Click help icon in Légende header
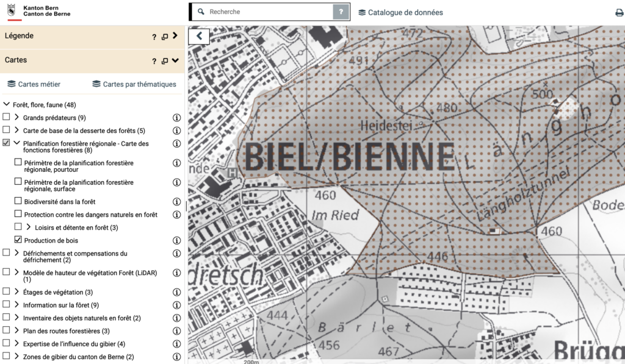 [154, 37]
